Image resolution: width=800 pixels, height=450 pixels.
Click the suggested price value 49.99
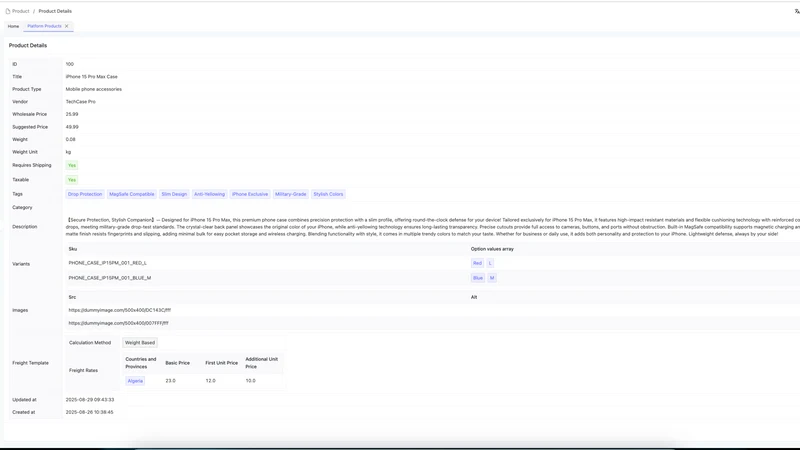pos(72,127)
